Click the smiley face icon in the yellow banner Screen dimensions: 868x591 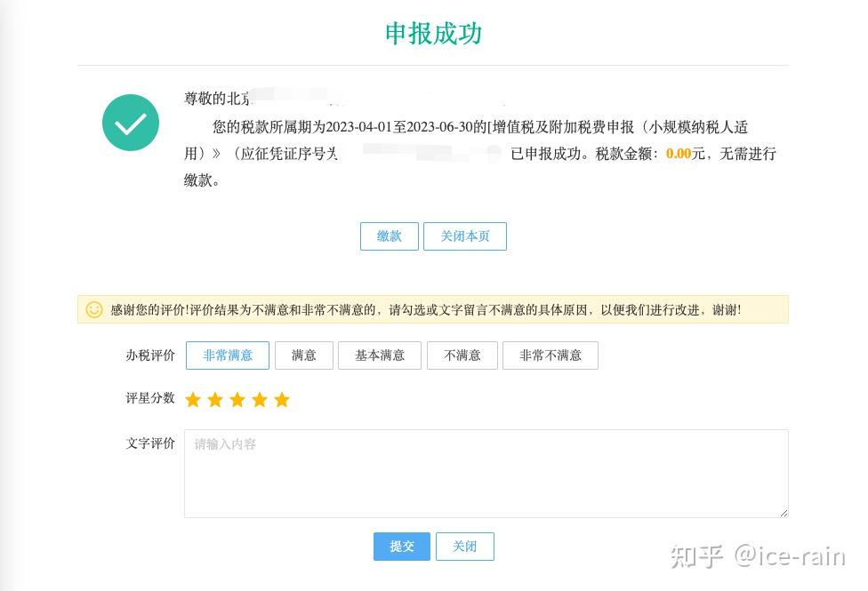(x=92, y=309)
